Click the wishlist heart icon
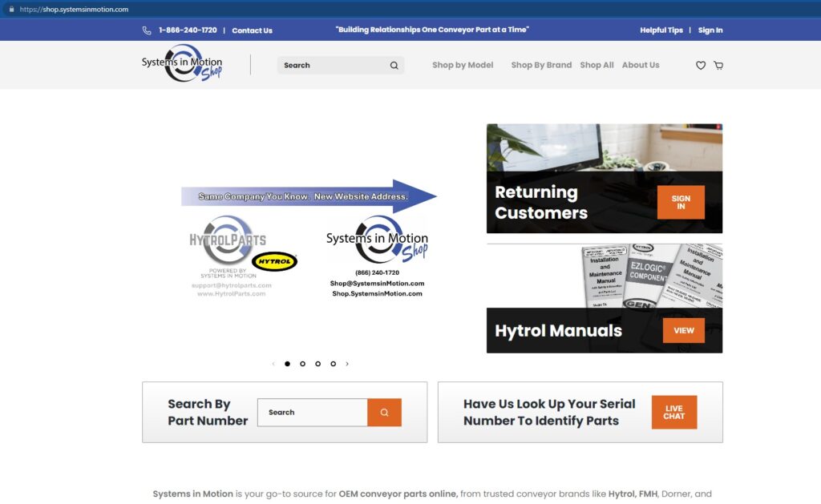The height and width of the screenshot is (504, 821). pos(701,66)
